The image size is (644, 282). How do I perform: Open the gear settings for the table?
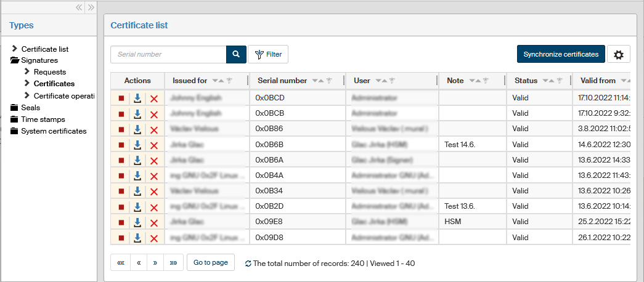tap(619, 54)
